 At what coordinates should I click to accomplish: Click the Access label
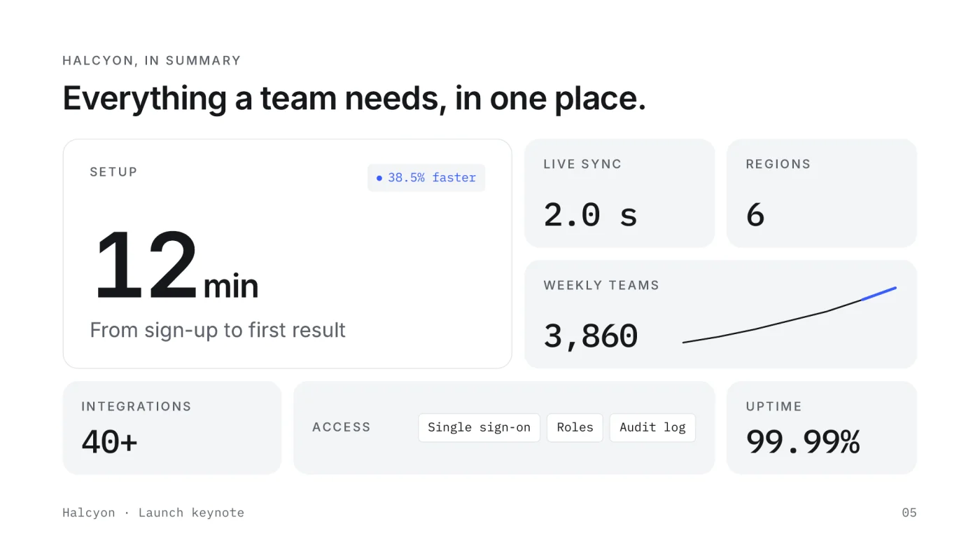(x=342, y=427)
